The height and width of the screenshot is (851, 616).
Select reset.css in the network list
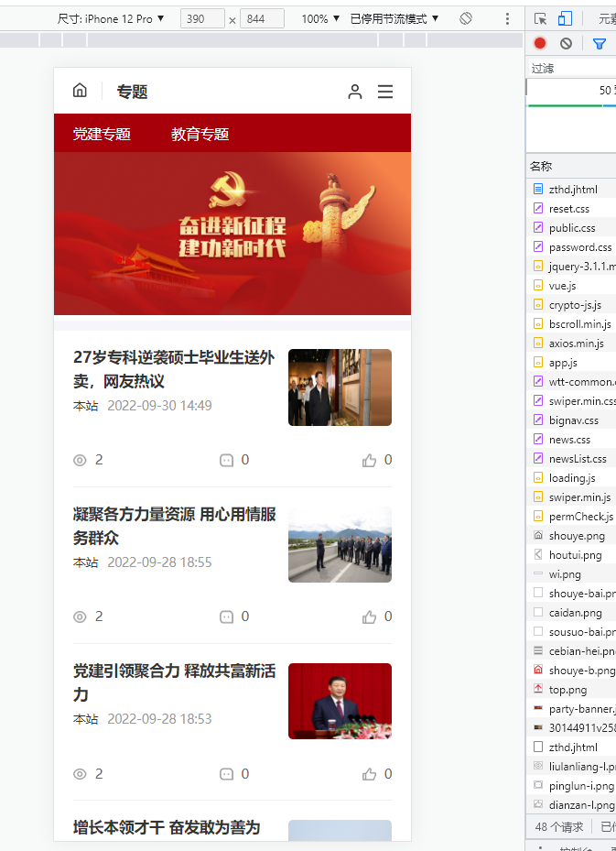(x=571, y=209)
